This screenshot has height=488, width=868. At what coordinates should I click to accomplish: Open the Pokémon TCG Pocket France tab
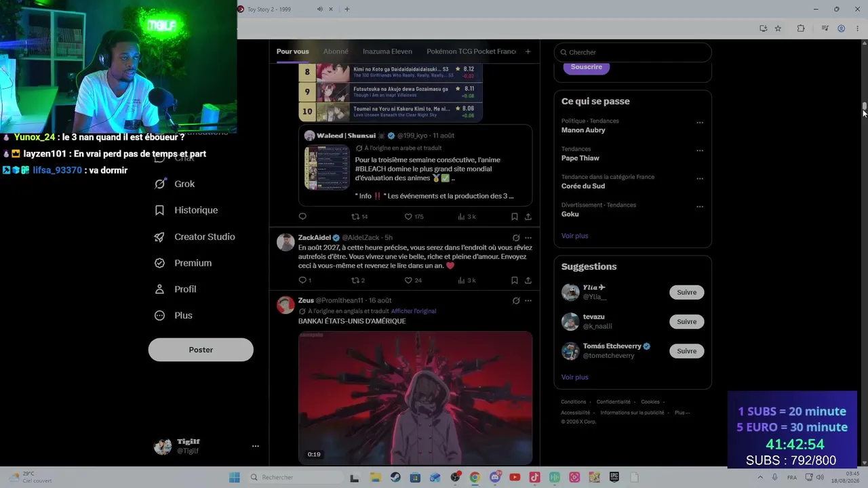click(471, 52)
